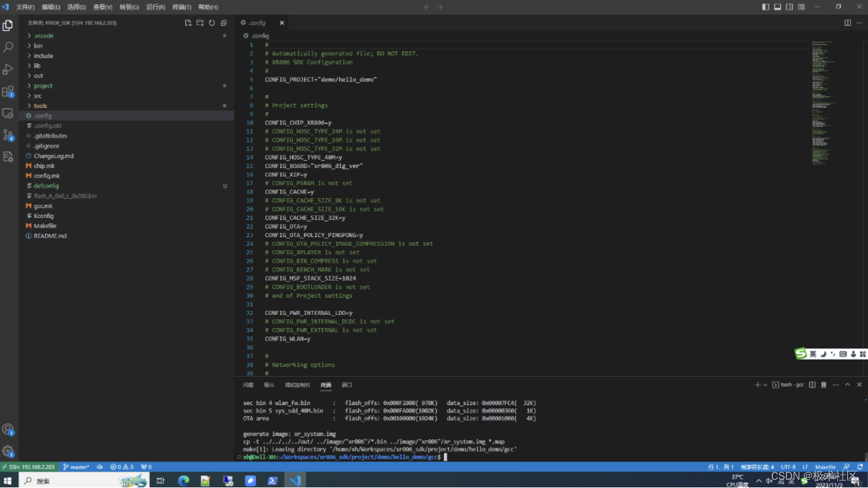This screenshot has height=488, width=868.
Task: Open the 文件(F) menu
Action: click(25, 7)
